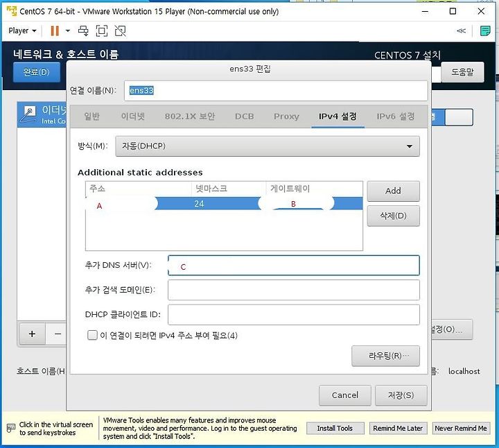The height and width of the screenshot is (448, 499).
Task: Collapse the toolbar with double chevron icon
Action: point(461,31)
